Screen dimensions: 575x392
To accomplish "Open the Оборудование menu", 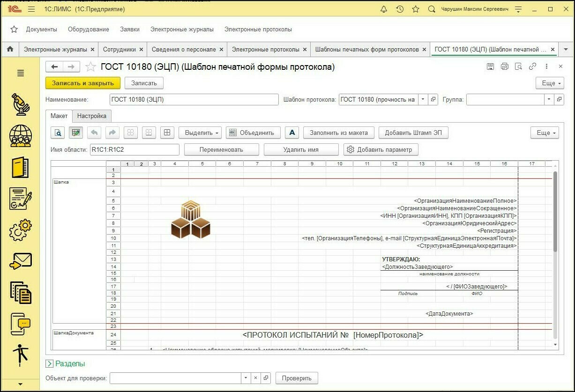I will point(89,29).
